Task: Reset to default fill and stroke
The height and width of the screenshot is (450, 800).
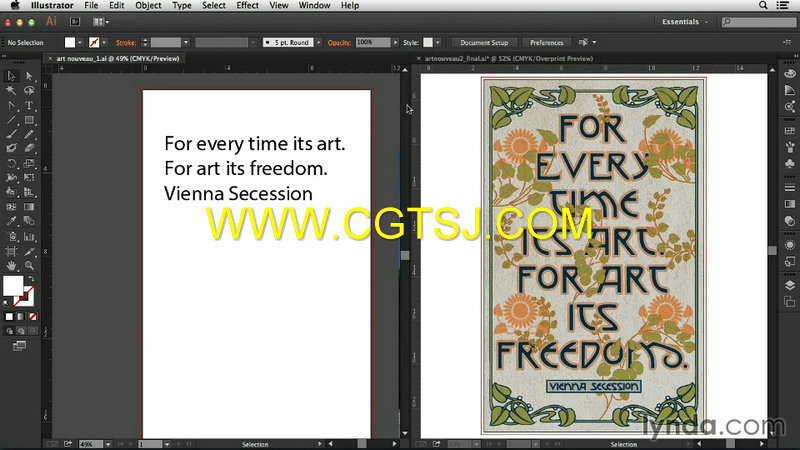Action: pos(6,303)
